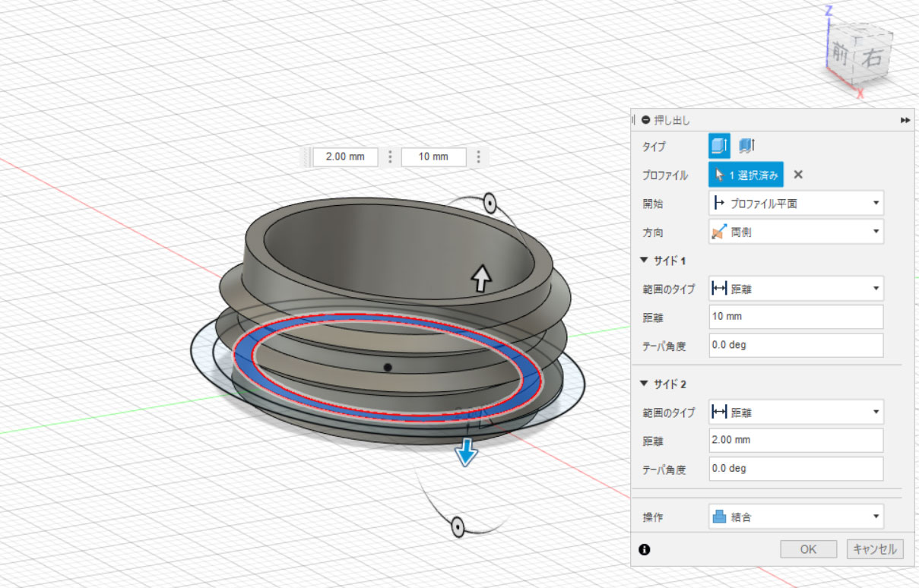The height and width of the screenshot is (588, 919).
Task: Open the サイド 1 範囲のタイプ dropdown
Action: 796,289
